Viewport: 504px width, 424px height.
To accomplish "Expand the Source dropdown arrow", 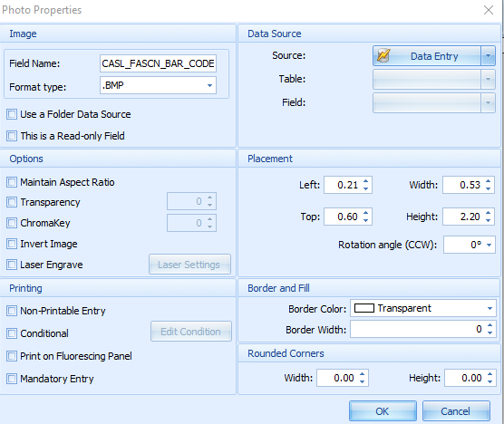I will (x=488, y=56).
